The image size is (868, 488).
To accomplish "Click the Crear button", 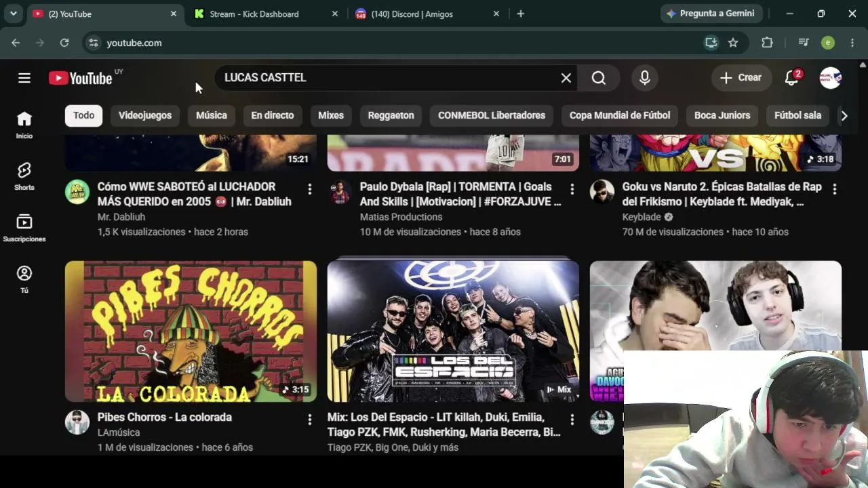I will (742, 78).
